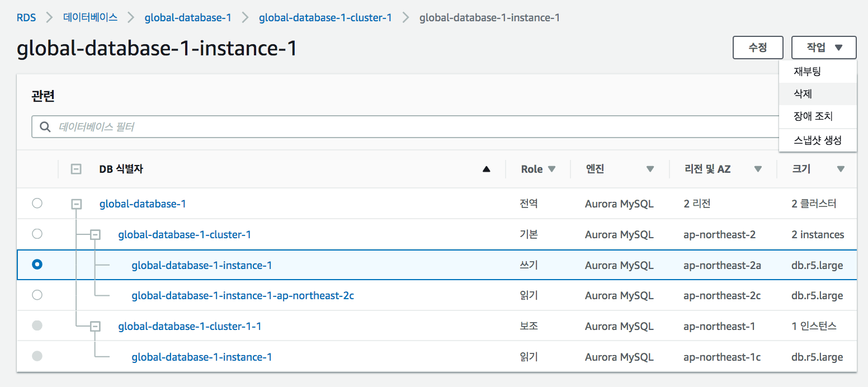Collapse the global-database-1-cluster-1-1 tree node
Viewport: 868px width, 387px height.
pyautogui.click(x=96, y=326)
